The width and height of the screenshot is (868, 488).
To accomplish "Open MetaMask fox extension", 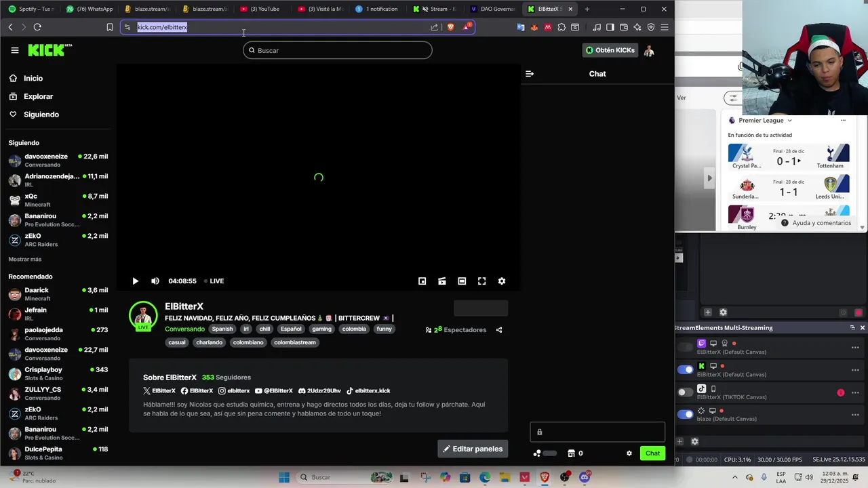I will (534, 27).
